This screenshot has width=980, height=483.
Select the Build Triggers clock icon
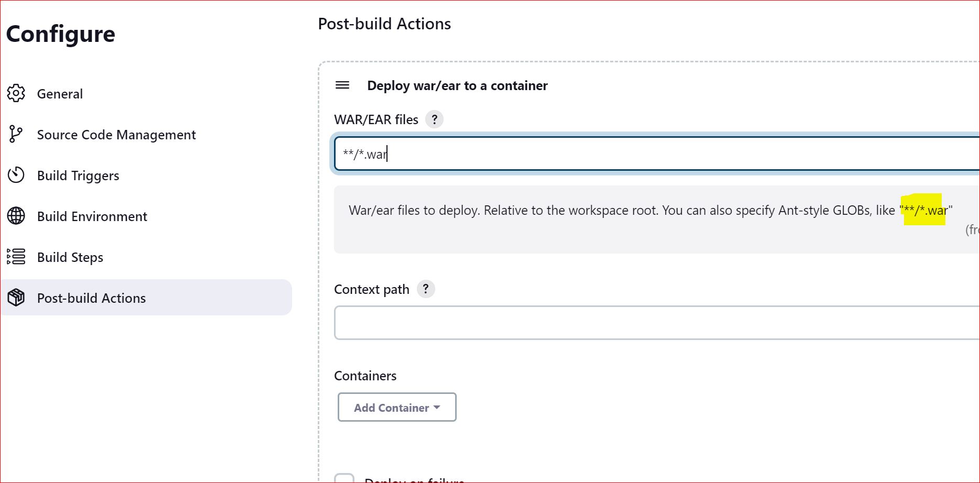(16, 175)
